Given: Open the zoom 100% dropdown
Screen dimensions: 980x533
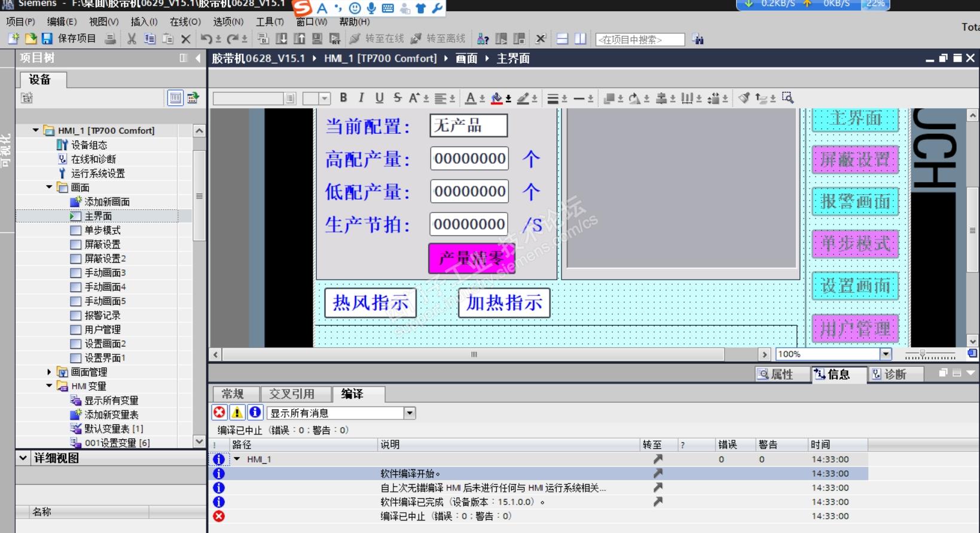Looking at the screenshot, I should click(x=886, y=354).
